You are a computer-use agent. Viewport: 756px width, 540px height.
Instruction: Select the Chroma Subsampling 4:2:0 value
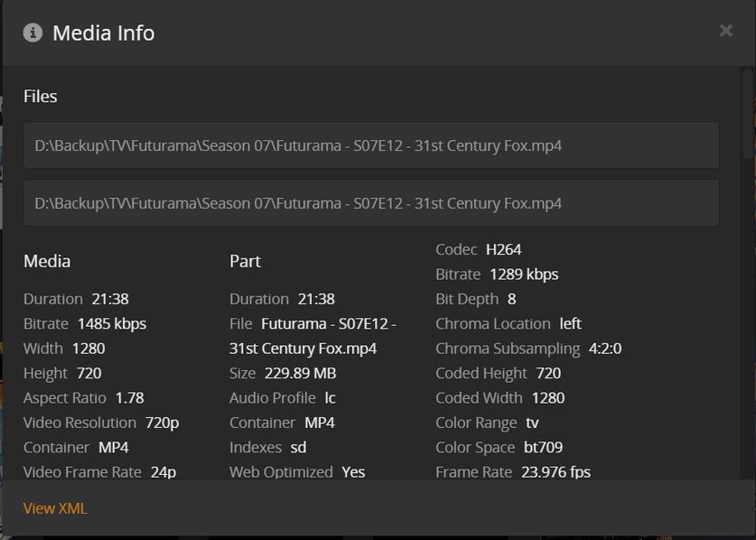pos(604,349)
